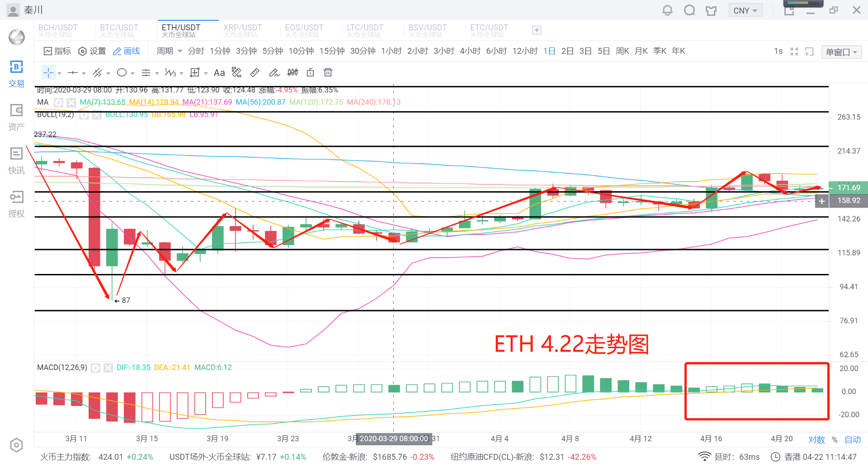Select the crosshair cursor tool
This screenshot has width=868, height=467.
(x=48, y=73)
